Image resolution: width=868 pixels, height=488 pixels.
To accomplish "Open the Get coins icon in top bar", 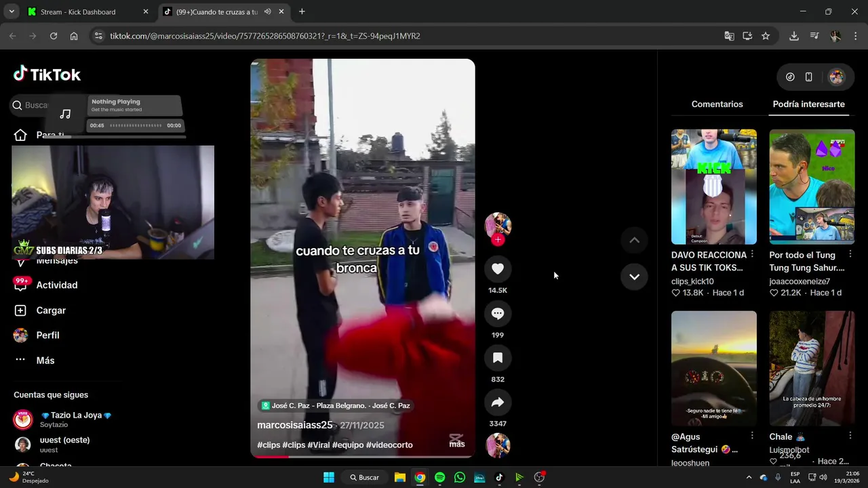I will [790, 77].
